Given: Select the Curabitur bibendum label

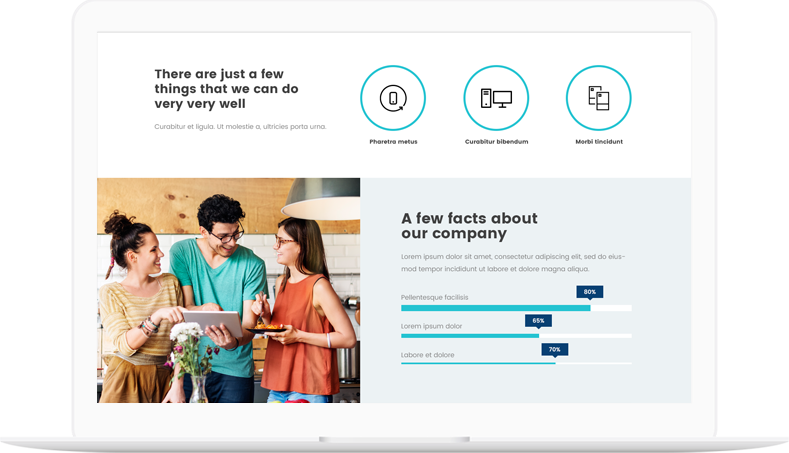Looking at the screenshot, I should [496, 142].
